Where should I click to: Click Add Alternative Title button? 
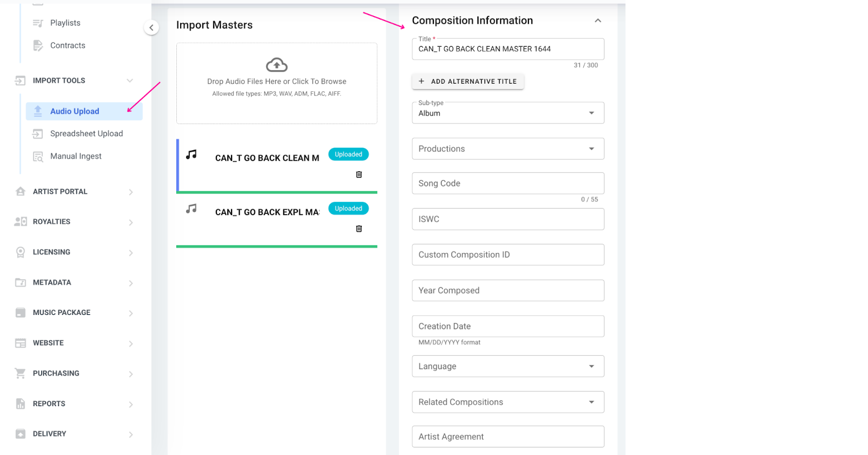tap(468, 81)
